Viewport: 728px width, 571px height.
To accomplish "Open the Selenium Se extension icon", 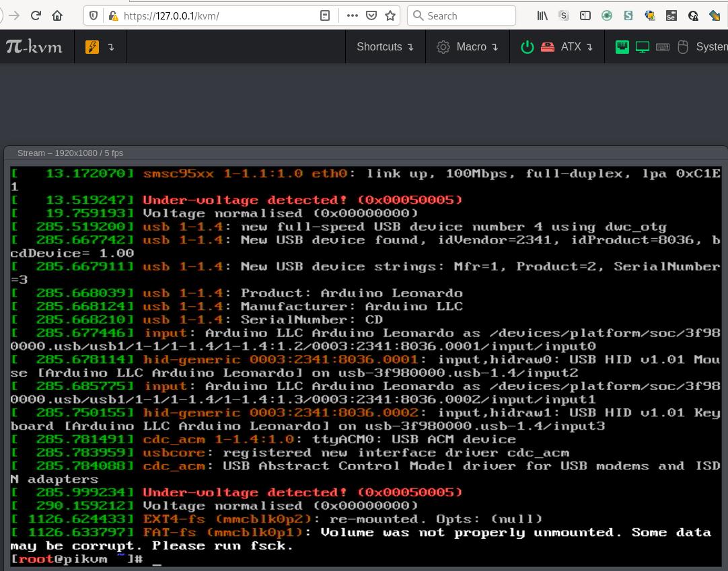I will pos(671,15).
